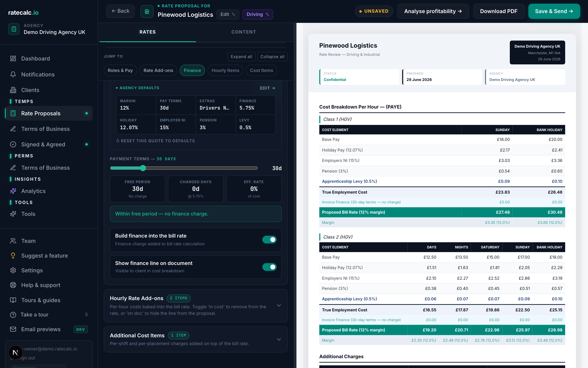Screen dimensions: 588x368
Task: Click the CHARGED DAYS 0d card
Action: pyautogui.click(x=196, y=189)
